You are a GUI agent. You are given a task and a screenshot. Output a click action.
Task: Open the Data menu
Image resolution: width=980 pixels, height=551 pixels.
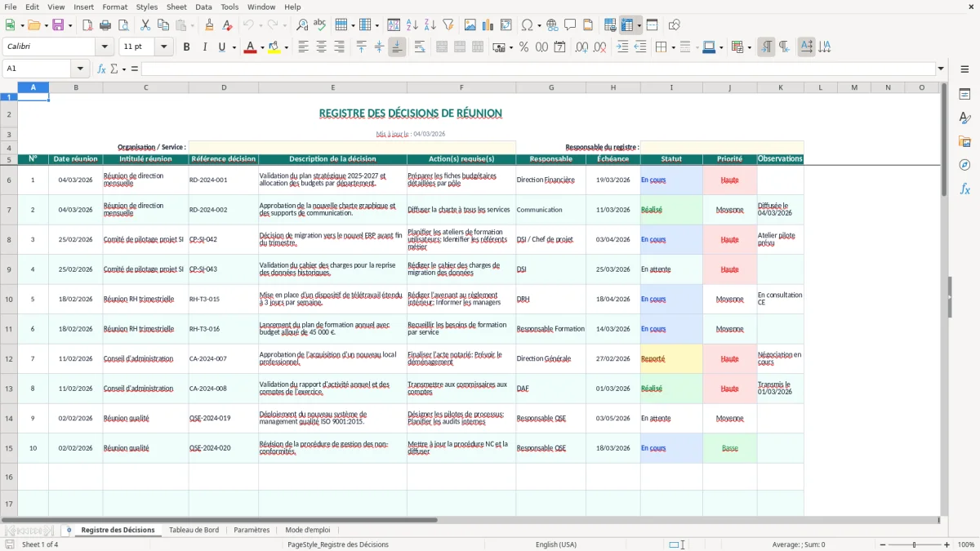[x=203, y=7]
